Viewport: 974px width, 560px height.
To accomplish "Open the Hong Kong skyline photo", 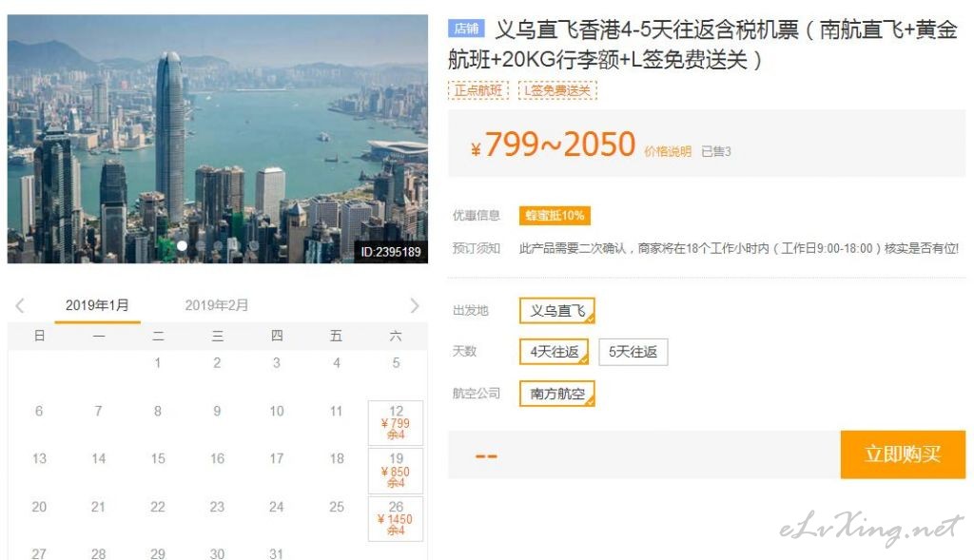I will pyautogui.click(x=218, y=139).
